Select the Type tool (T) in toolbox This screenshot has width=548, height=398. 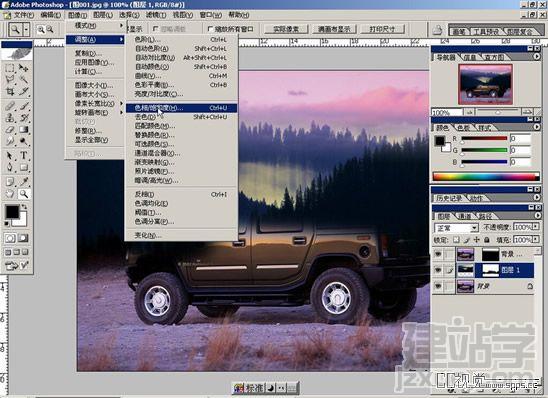click(x=23, y=155)
